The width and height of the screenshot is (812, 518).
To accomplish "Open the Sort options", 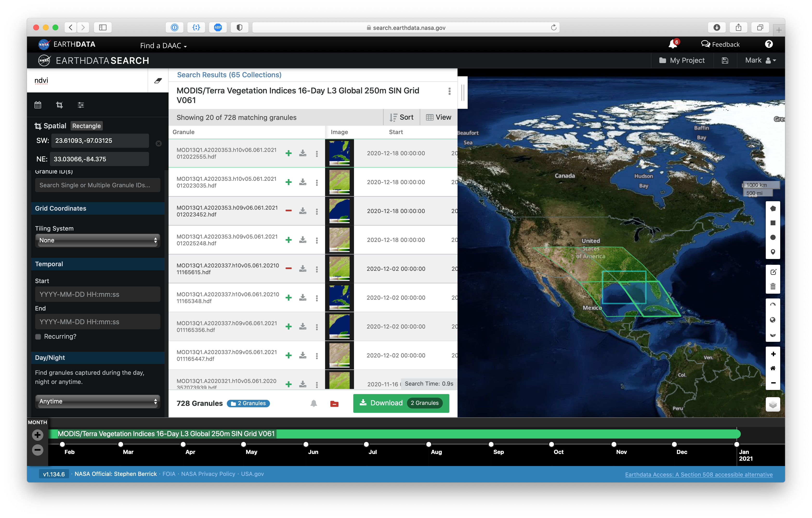I will pos(402,117).
